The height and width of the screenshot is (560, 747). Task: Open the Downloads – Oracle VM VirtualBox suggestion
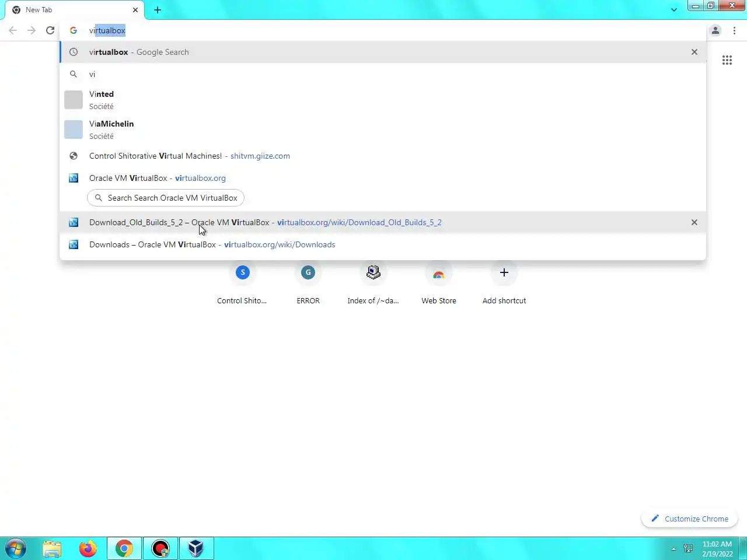click(383, 244)
